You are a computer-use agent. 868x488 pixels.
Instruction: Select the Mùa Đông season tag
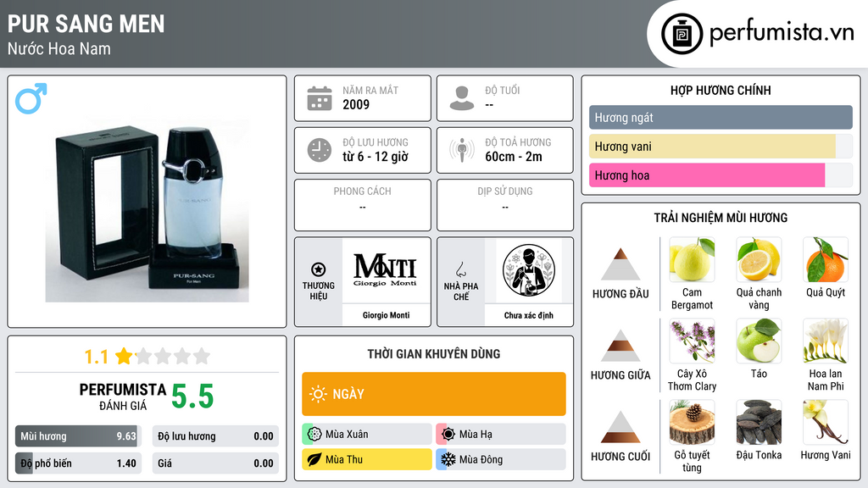click(x=501, y=459)
